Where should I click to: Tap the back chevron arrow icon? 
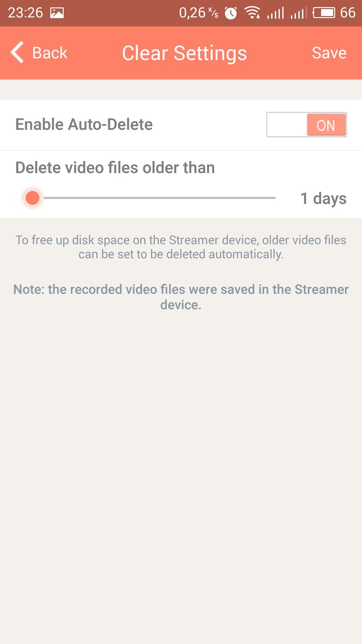coord(17,52)
